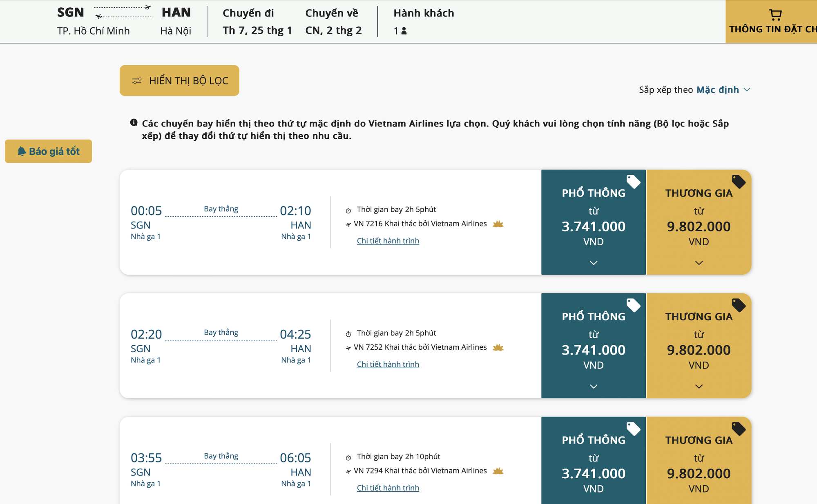The height and width of the screenshot is (504, 817).
Task: Click departure time 02:20
Action: [146, 335]
